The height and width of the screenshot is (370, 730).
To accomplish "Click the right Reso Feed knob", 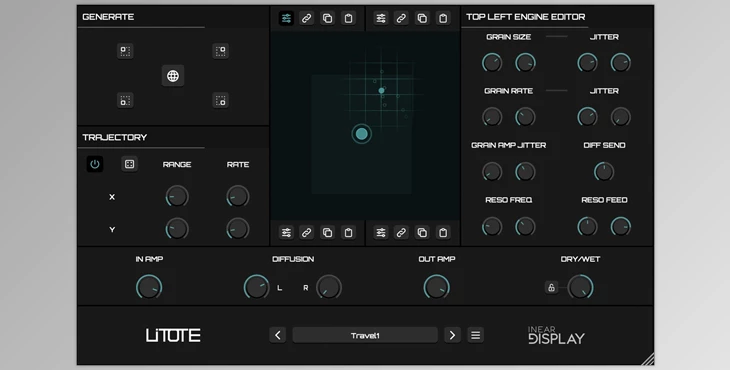I will point(621,227).
